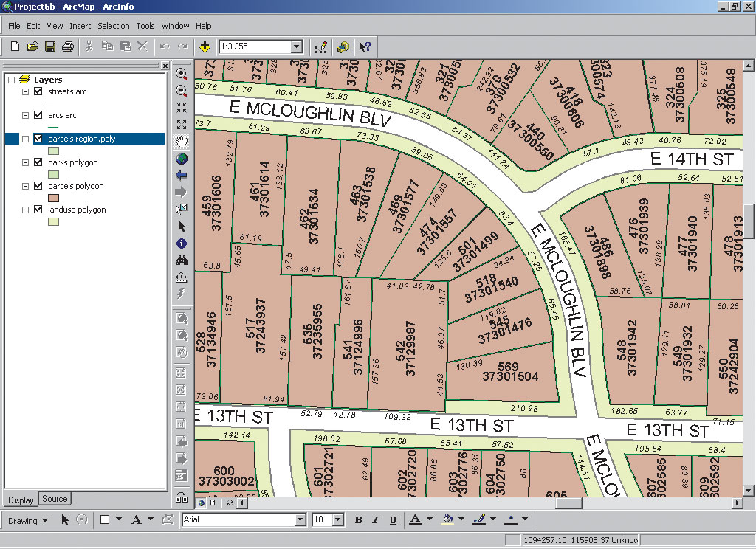This screenshot has width=756, height=549.
Task: Click the Save icon in toolbar
Action: click(50, 46)
